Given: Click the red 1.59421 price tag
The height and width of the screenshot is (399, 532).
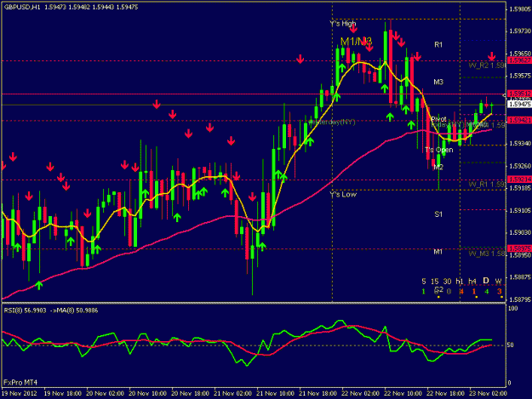Looking at the screenshot, I should [x=519, y=120].
